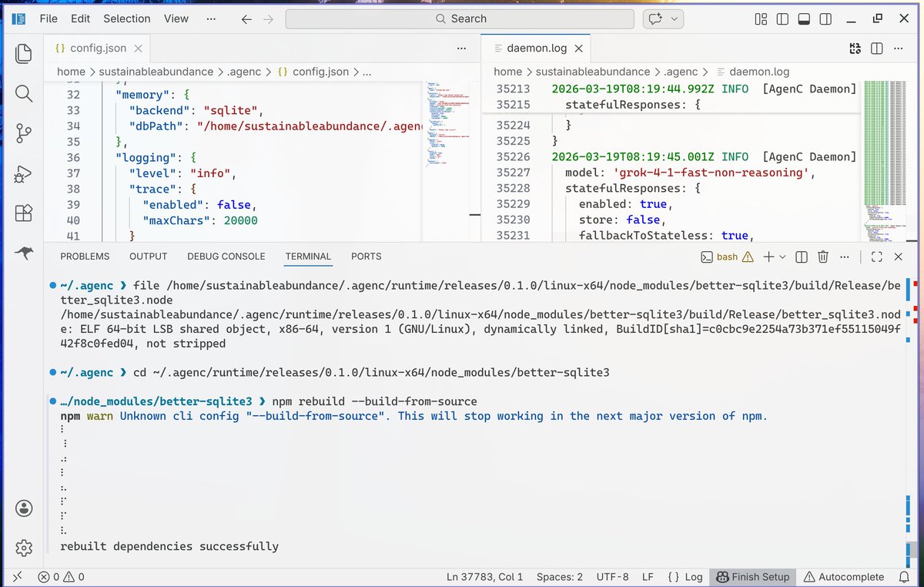Click Autocomplete status bar item

842,577
